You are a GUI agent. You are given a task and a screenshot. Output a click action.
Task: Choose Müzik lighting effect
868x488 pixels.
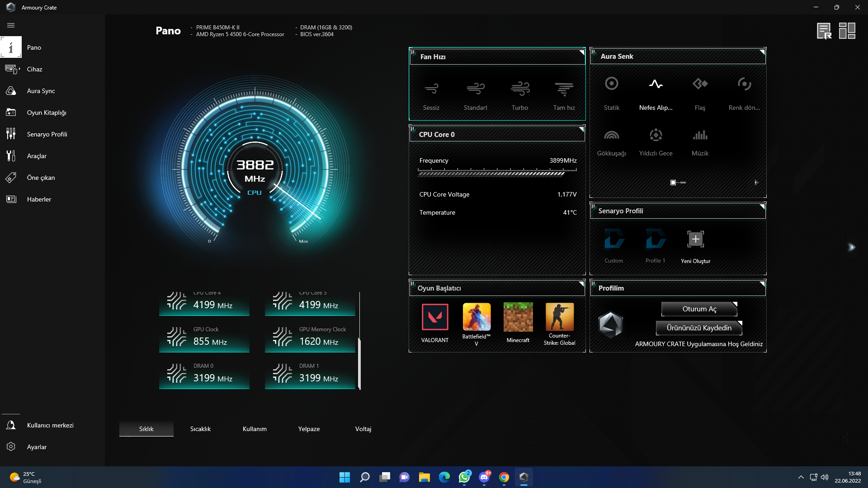(700, 142)
